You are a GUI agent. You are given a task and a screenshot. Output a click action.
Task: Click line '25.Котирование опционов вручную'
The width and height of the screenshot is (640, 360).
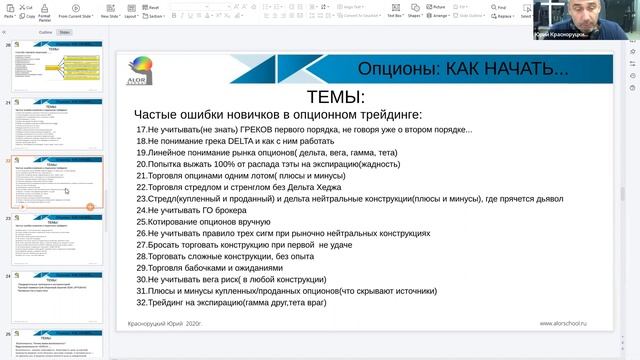203,222
